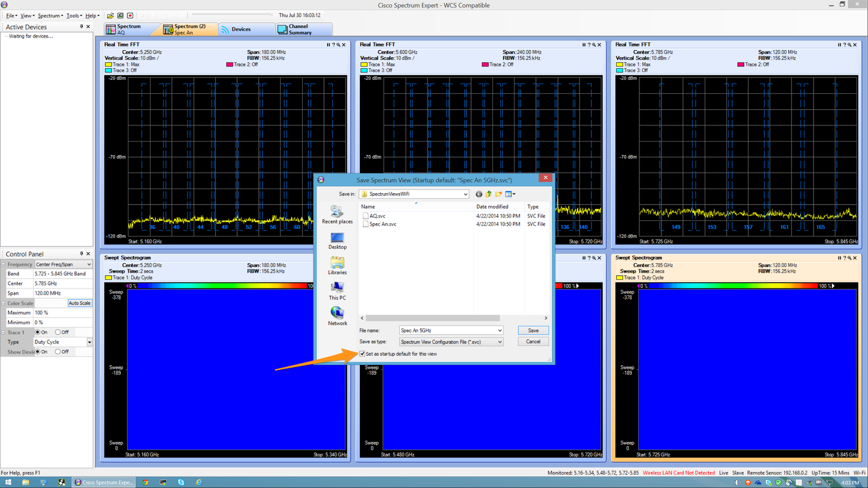Click the horizontal scrollbar in the Save dialog file list
This screenshot has width=868, height=488.
click(433, 318)
